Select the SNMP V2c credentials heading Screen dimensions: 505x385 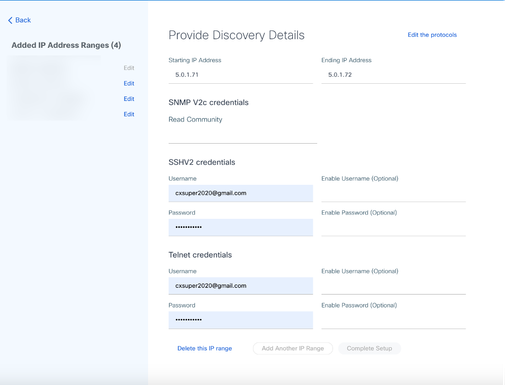pyautogui.click(x=208, y=102)
